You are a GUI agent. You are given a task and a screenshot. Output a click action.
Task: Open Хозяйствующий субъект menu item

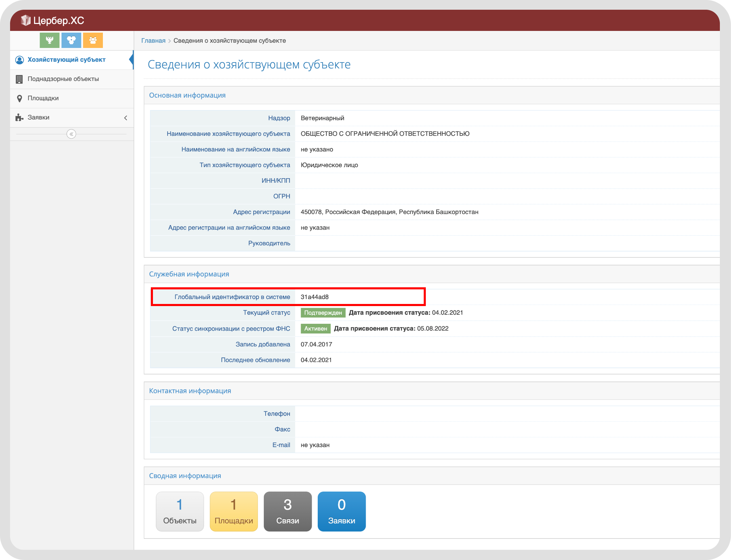pyautogui.click(x=72, y=60)
